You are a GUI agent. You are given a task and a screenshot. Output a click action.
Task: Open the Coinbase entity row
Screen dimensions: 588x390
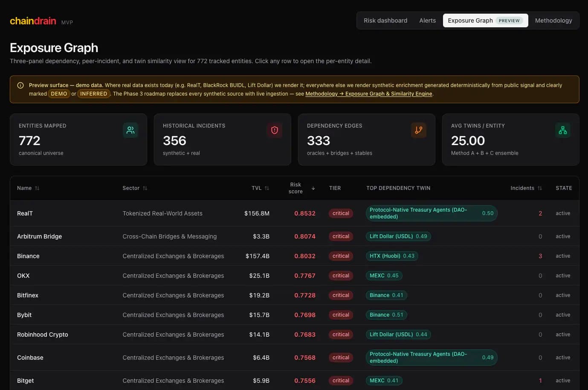tap(295, 358)
